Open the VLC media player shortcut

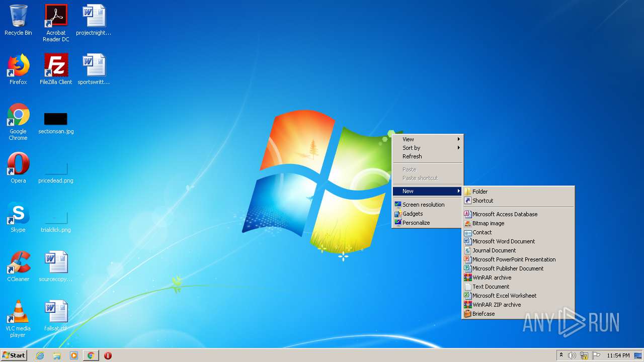[18, 319]
